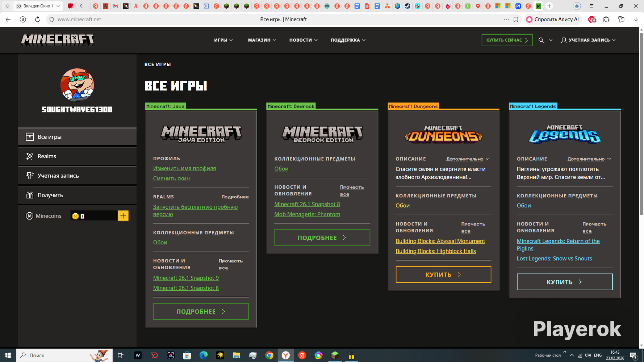Viewport: 644px width, 362px height.
Task: Click Изменить имя профиля link
Action: 184,168
